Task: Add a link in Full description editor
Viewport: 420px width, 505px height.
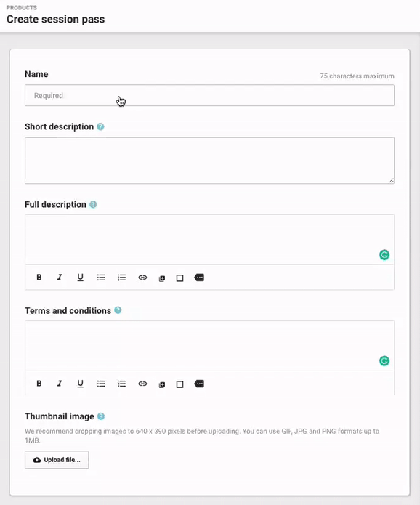Action: (x=142, y=278)
